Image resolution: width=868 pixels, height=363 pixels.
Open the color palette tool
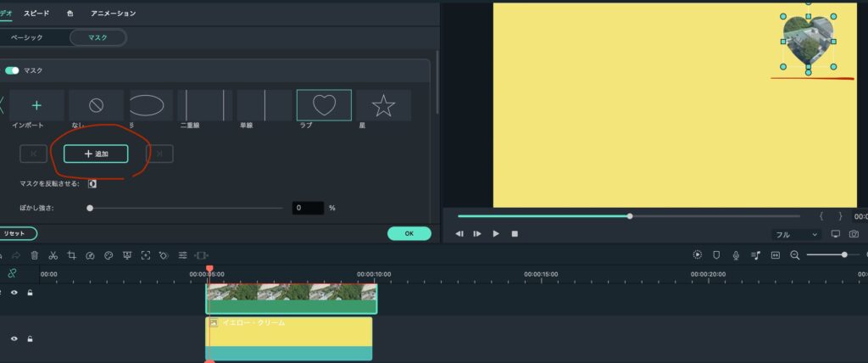tap(108, 254)
